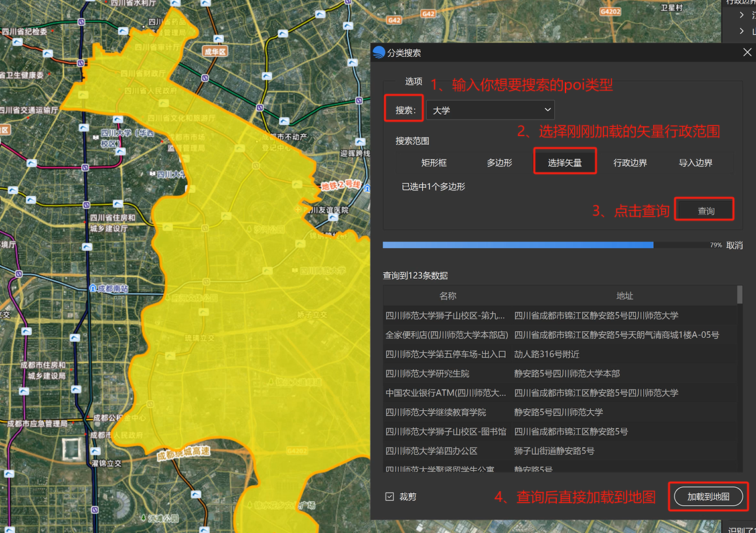Select row 四川师范大学狮子山校区-第九...
The width and height of the screenshot is (756, 533).
560,315
